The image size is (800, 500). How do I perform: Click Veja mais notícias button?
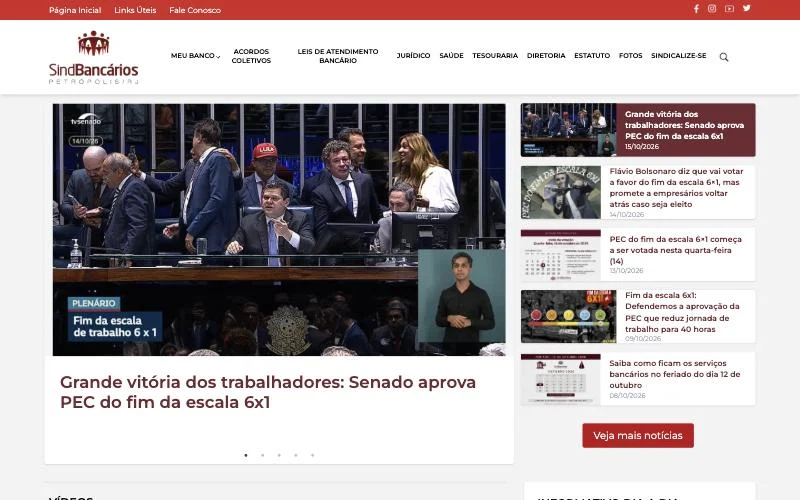pos(638,436)
